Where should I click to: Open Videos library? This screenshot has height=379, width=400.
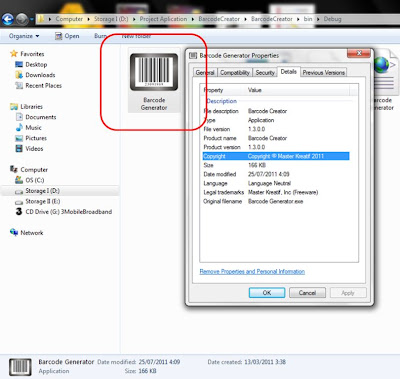(x=34, y=149)
